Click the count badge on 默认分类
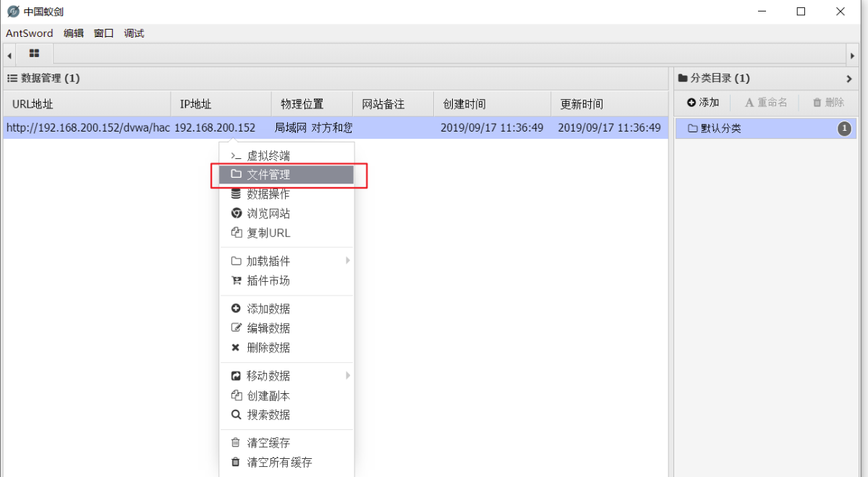This screenshot has width=868, height=477. pos(844,129)
